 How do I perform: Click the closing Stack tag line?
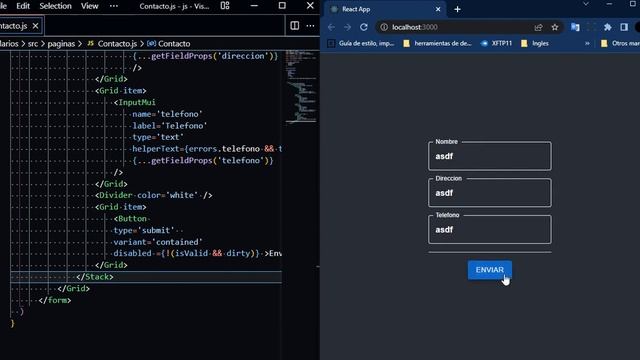pos(95,277)
